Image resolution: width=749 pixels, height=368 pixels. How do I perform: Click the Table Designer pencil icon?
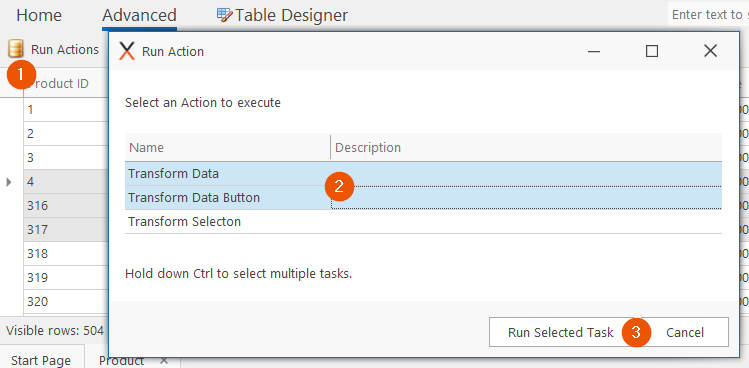(x=225, y=15)
